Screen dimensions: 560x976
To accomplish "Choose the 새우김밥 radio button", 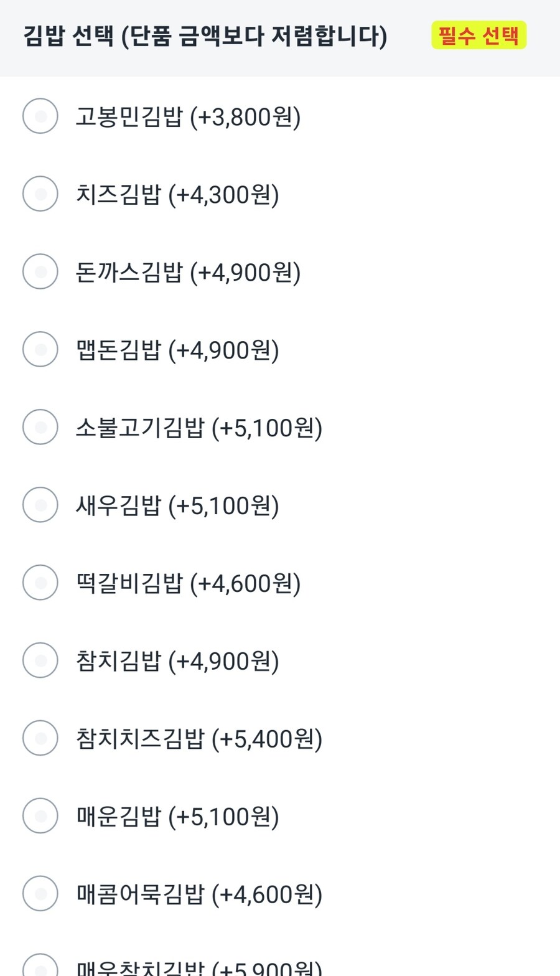I will [40, 505].
